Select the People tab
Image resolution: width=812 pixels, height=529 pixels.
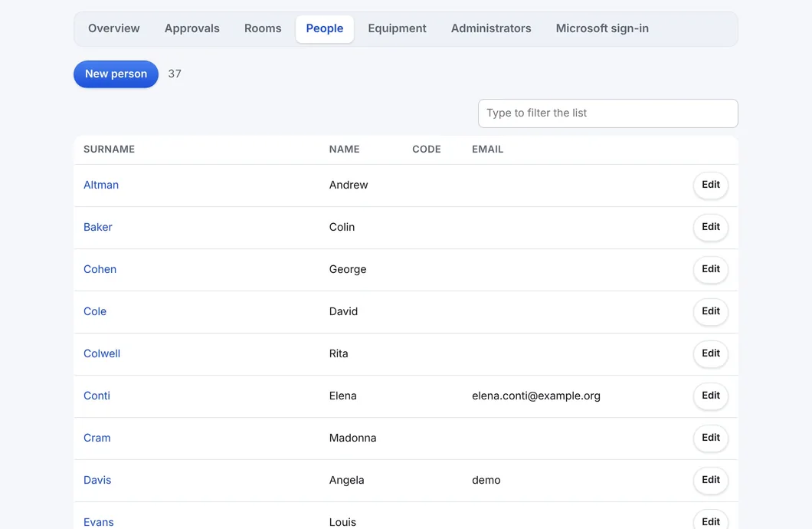click(x=325, y=28)
